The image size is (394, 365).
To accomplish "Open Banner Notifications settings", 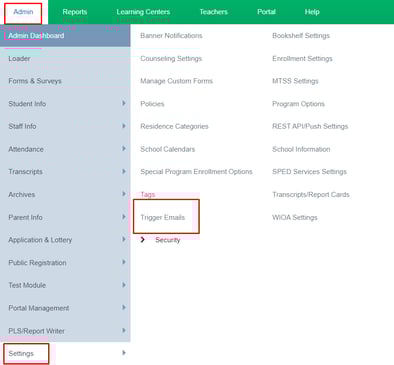I will click(171, 36).
